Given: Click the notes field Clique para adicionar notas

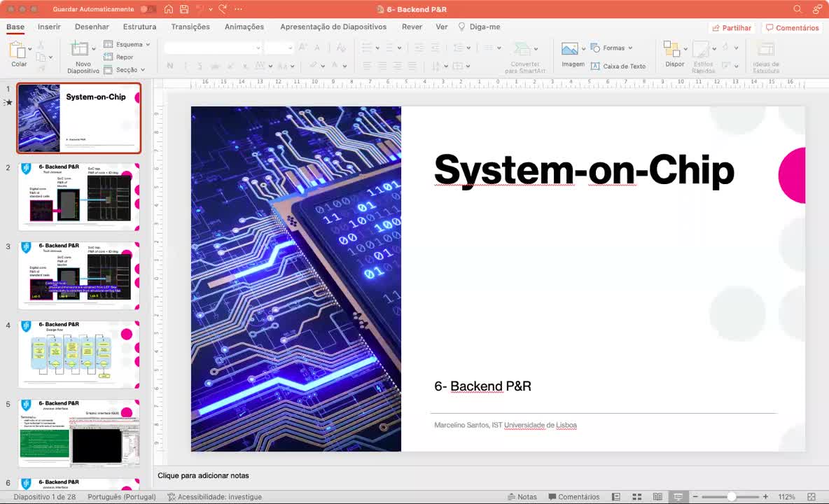Looking at the screenshot, I should [203, 475].
